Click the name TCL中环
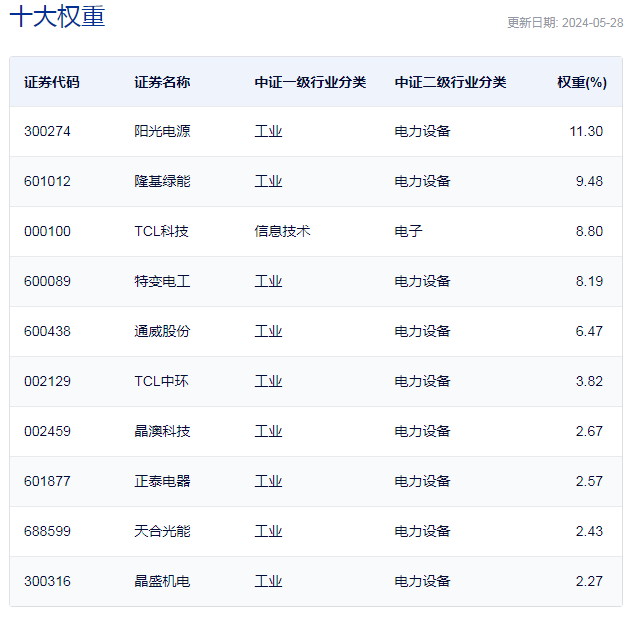This screenshot has width=630, height=617. (x=162, y=381)
